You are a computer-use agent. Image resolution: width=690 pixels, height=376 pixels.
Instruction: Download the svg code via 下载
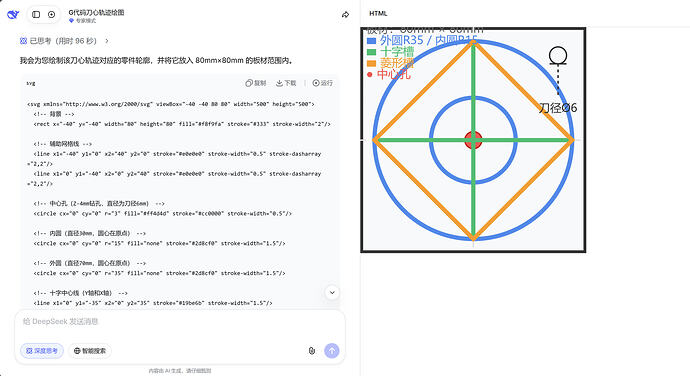[286, 83]
